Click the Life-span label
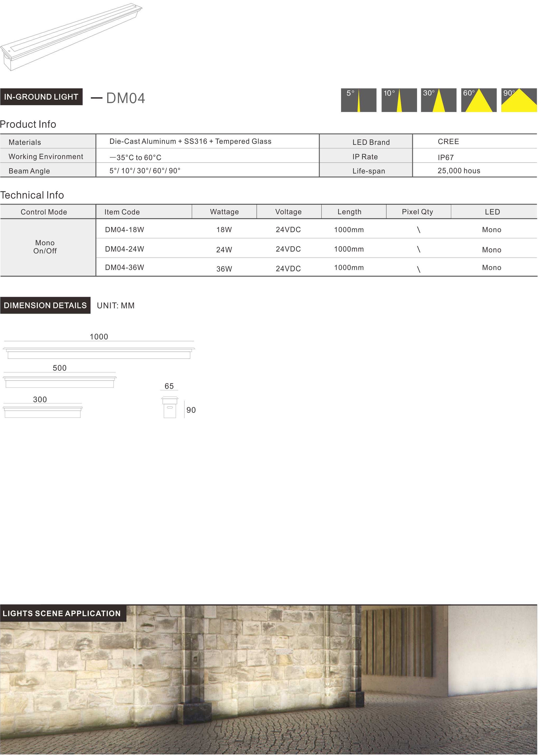Image resolution: width=541 pixels, height=756 pixels. pyautogui.click(x=369, y=171)
